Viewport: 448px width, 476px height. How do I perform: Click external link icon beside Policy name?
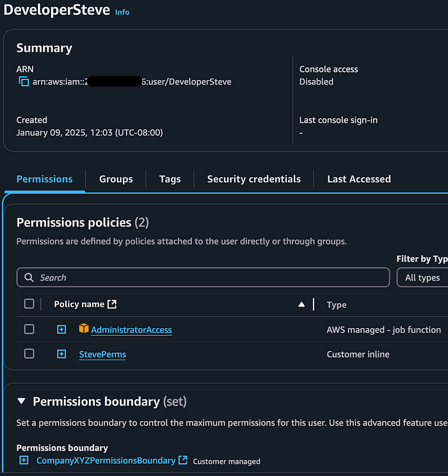tap(113, 305)
